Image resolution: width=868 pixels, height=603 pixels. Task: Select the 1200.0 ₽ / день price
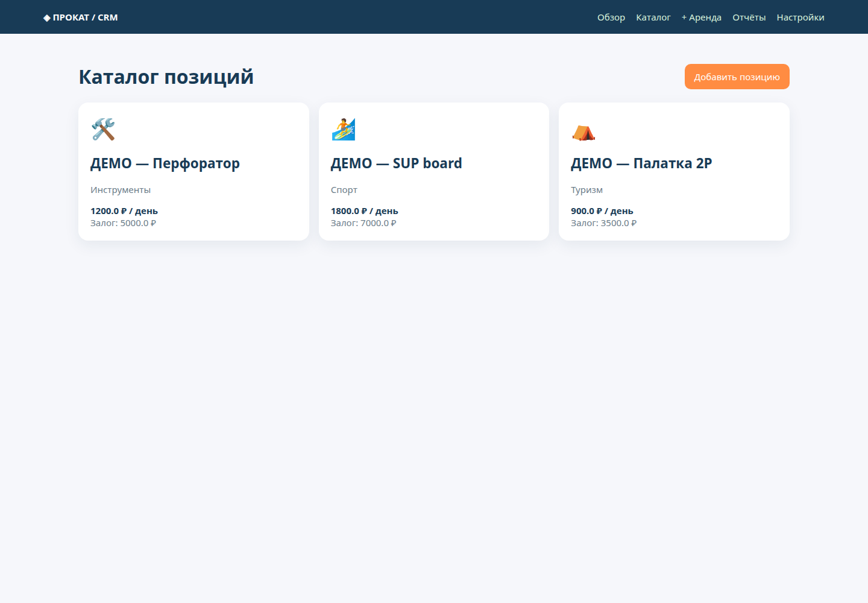tap(124, 211)
